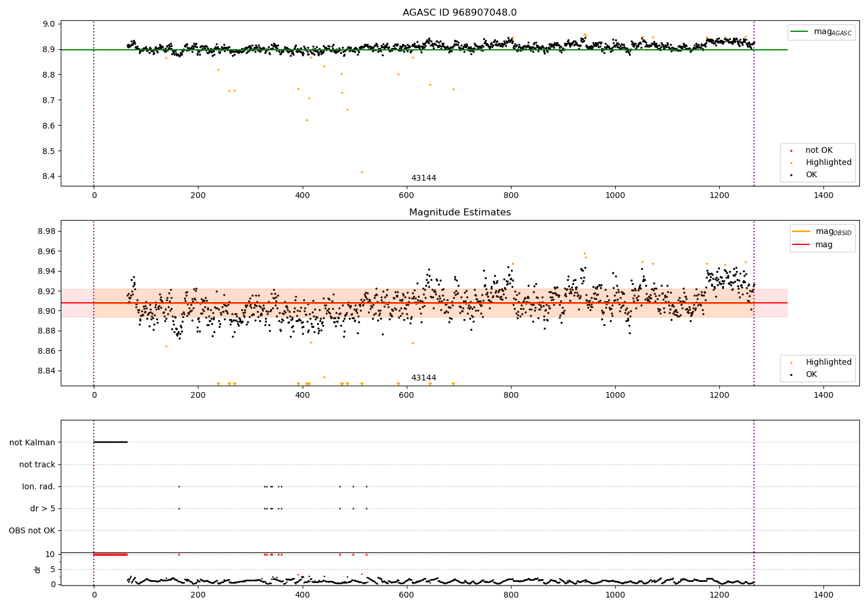
Task: Click the '8.88' y-axis tick label
Action: [47, 331]
